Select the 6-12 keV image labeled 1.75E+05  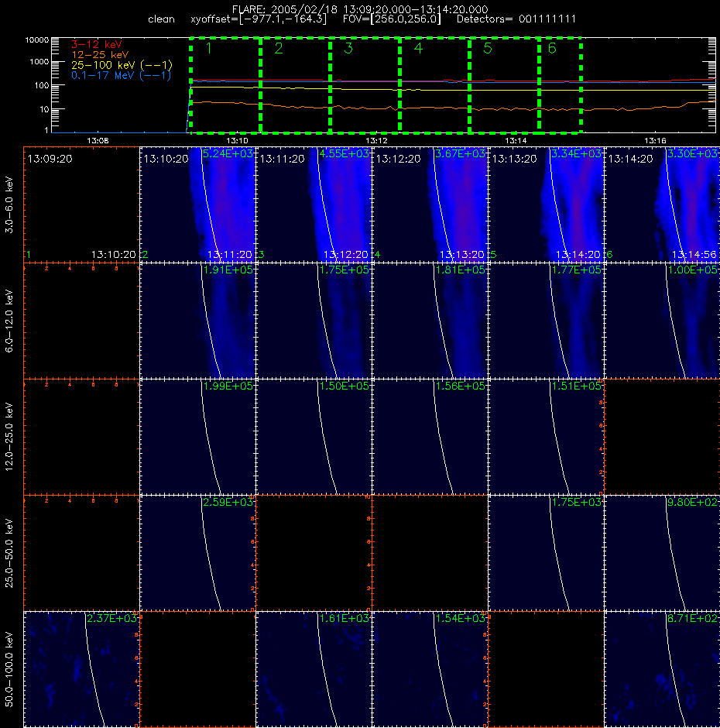pyautogui.click(x=314, y=321)
